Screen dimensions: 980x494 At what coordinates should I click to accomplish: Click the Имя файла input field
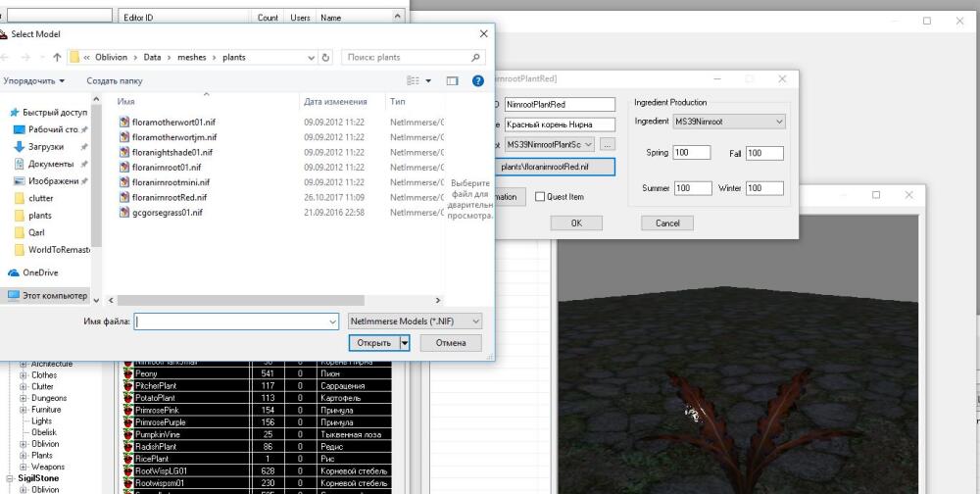coord(231,321)
